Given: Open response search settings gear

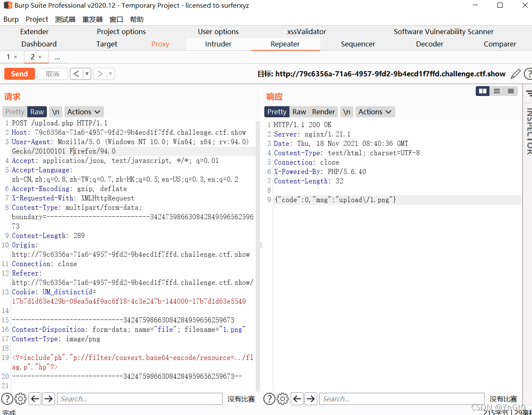Looking at the screenshot, I should point(283,399).
